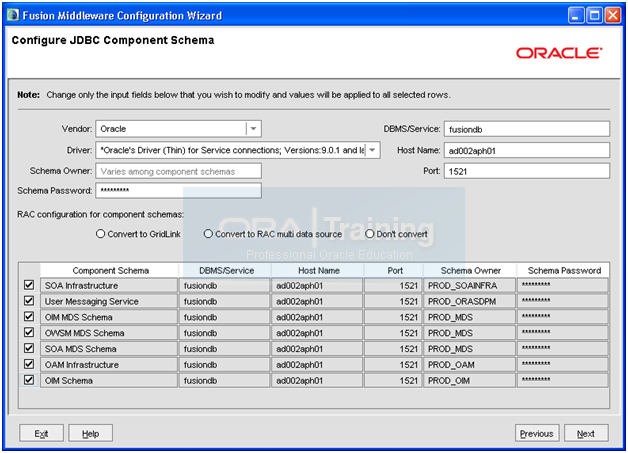Click the Host Name input field
The width and height of the screenshot is (628, 453).
pos(527,150)
